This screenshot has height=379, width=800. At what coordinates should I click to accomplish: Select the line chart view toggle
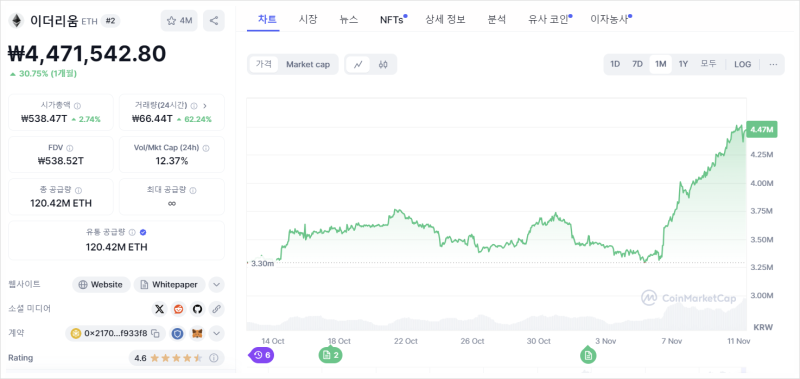[359, 64]
